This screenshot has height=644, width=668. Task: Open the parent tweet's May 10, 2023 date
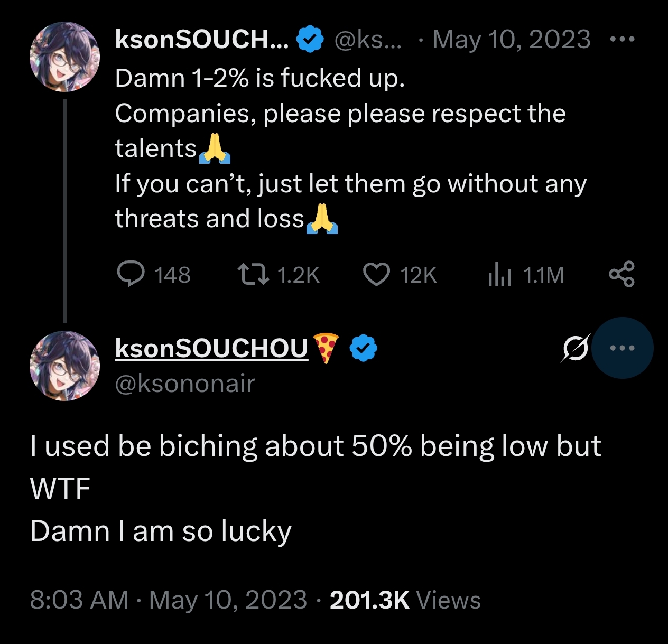tap(512, 40)
